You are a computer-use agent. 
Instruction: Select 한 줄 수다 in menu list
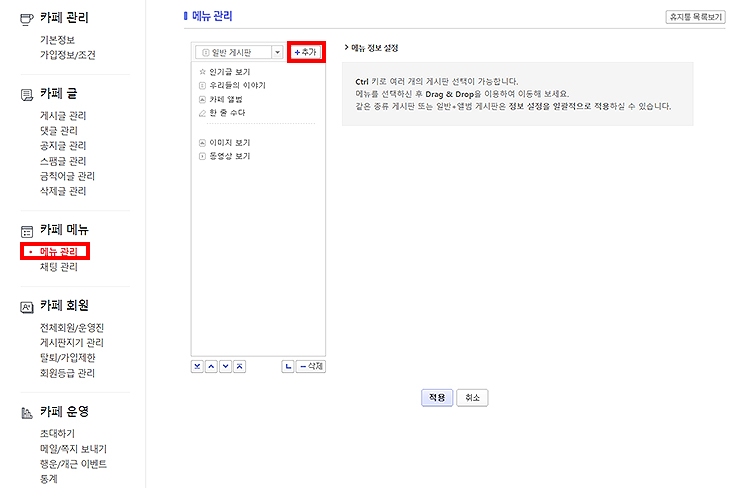pos(227,113)
